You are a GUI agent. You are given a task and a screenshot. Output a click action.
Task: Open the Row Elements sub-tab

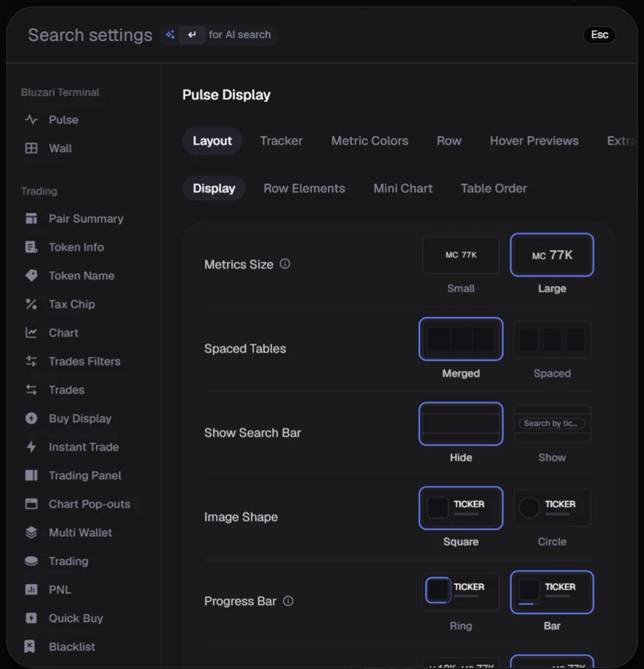tap(304, 188)
